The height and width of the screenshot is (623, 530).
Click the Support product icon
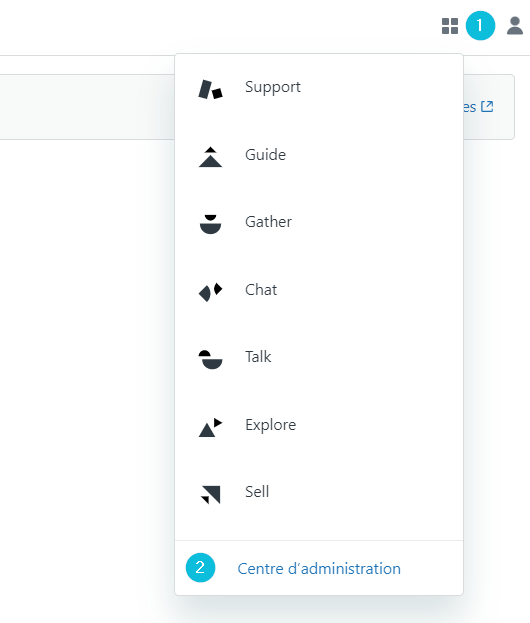(x=211, y=89)
